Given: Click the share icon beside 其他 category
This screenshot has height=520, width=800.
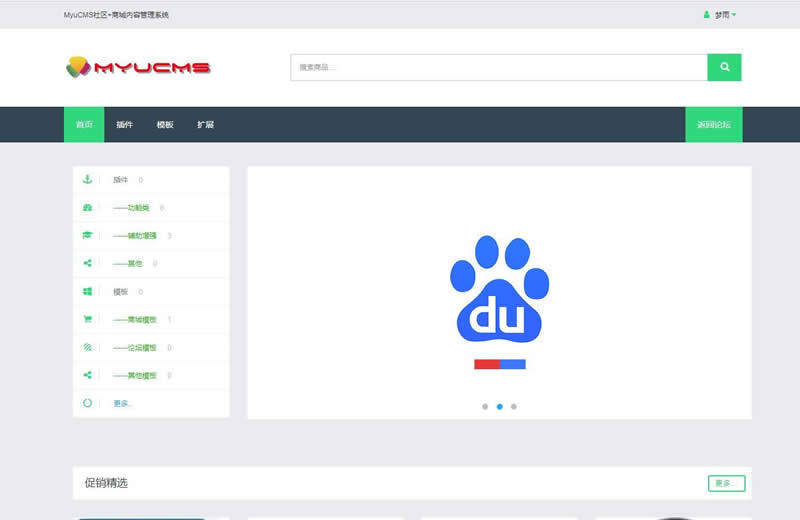Looking at the screenshot, I should click(87, 263).
